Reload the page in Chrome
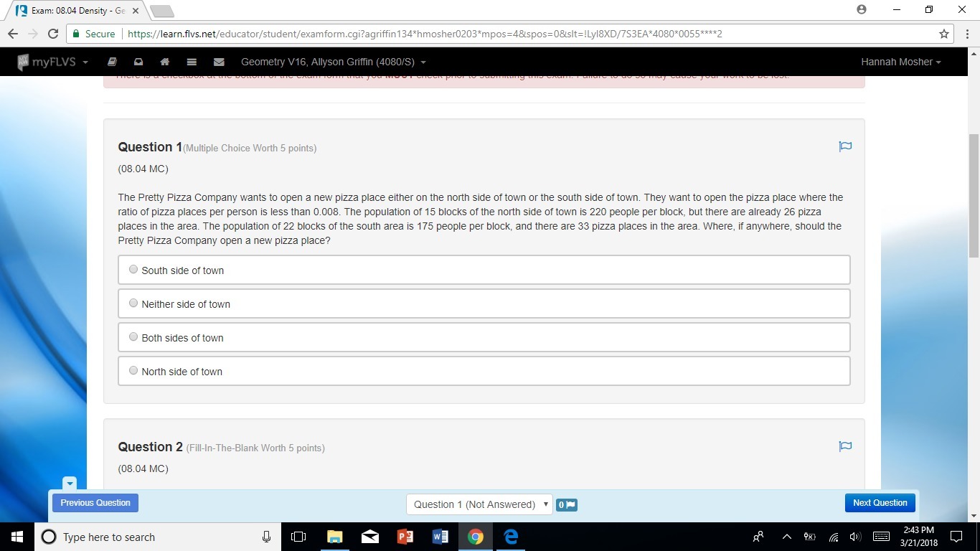The width and height of the screenshot is (980, 551). click(52, 34)
